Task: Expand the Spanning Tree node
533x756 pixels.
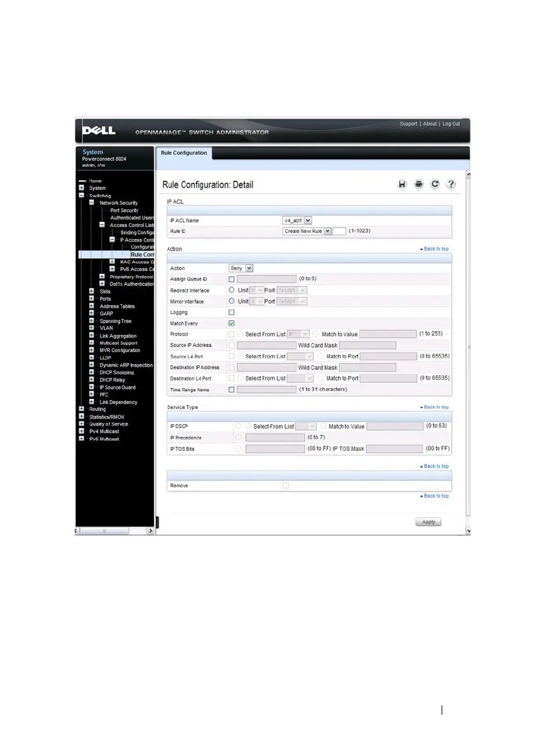Action: point(91,321)
